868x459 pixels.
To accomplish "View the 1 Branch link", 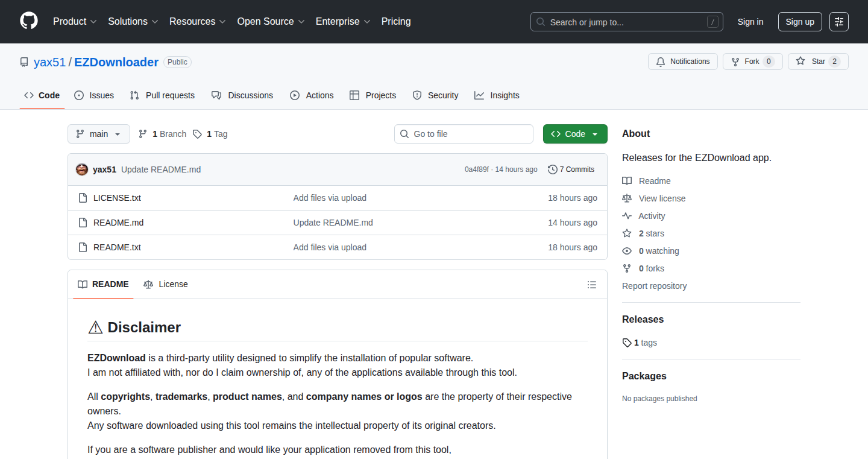I will click(162, 134).
